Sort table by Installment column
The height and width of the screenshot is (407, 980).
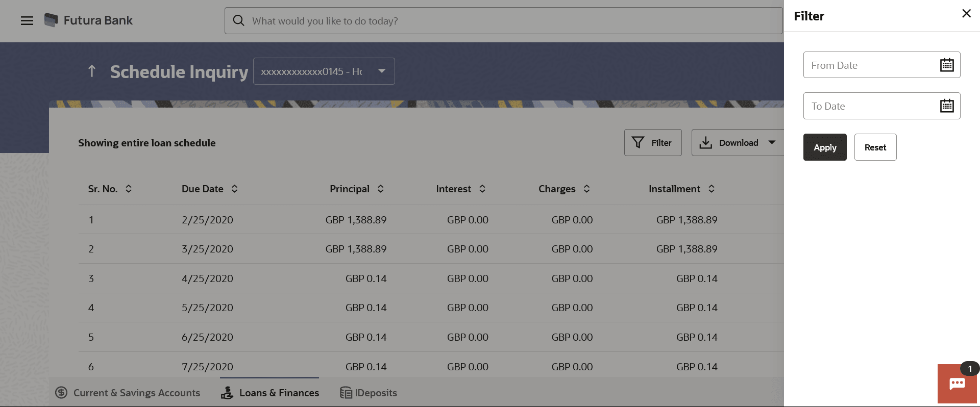click(712, 189)
